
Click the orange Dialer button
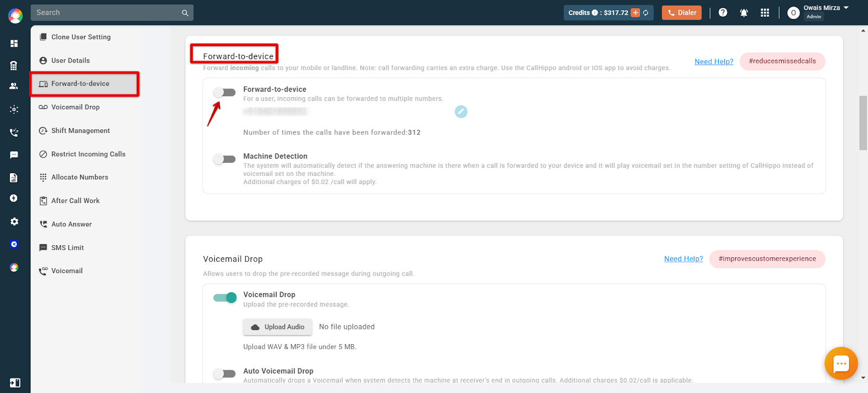[681, 12]
